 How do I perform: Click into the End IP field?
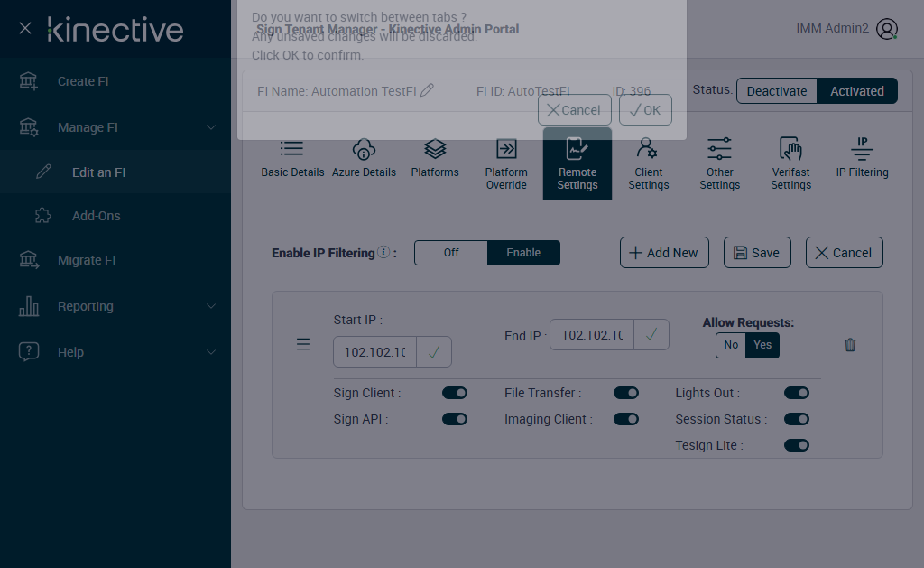[x=592, y=335]
